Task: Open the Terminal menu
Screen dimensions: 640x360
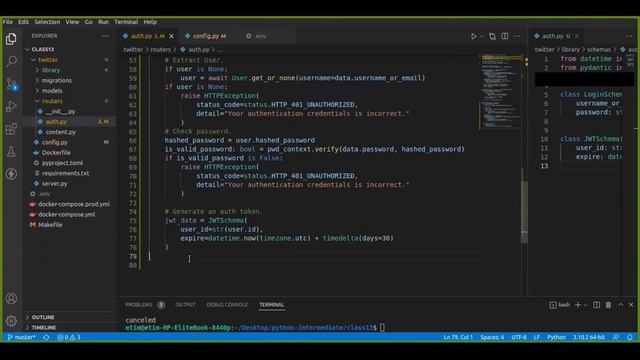Action: [126, 22]
